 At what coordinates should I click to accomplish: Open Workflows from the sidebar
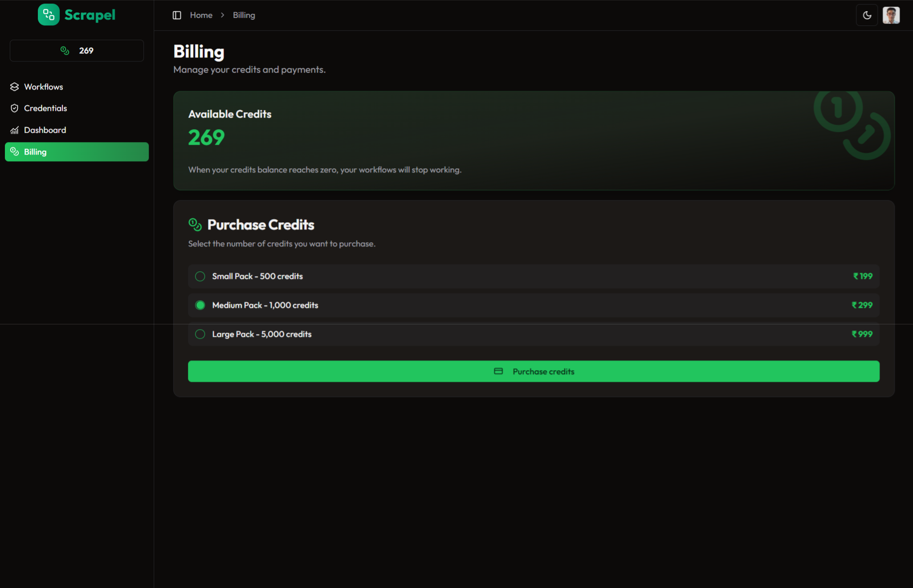pos(77,86)
